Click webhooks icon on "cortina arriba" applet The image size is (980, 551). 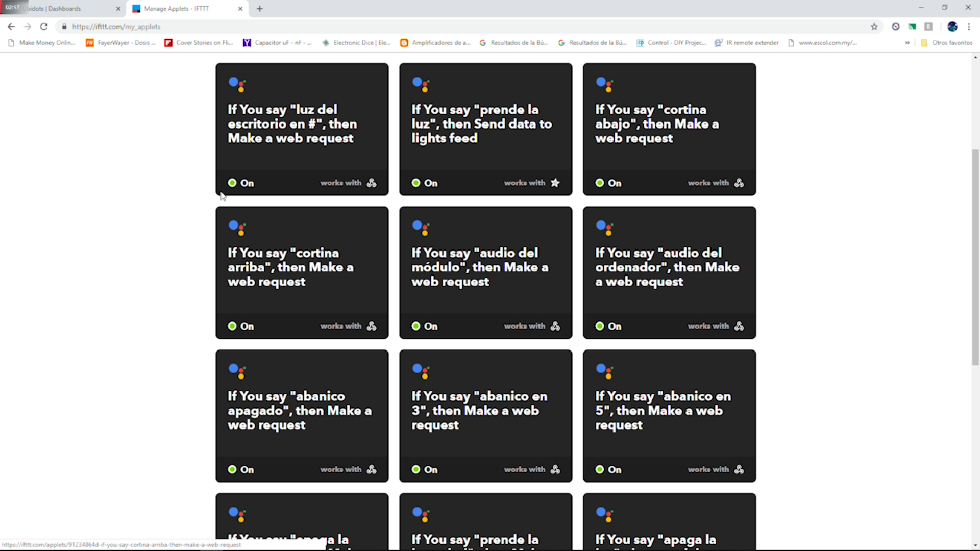(372, 326)
